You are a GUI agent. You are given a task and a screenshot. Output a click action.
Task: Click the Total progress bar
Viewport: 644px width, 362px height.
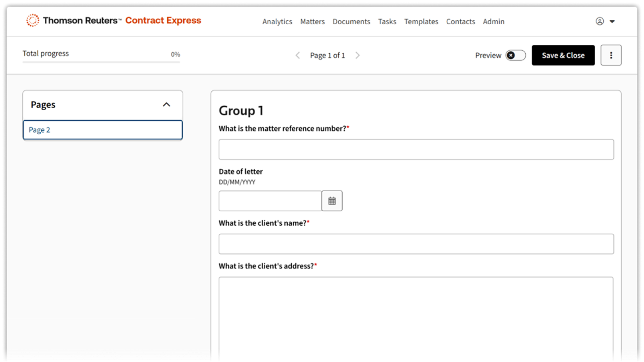(101, 62)
